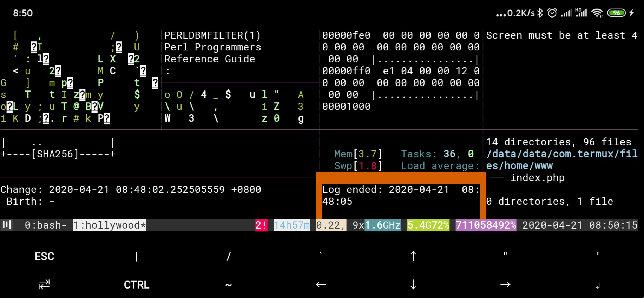Image resolution: width=644 pixels, height=298 pixels.
Task: Click the /data/data/com.termux path
Action: coord(562,160)
